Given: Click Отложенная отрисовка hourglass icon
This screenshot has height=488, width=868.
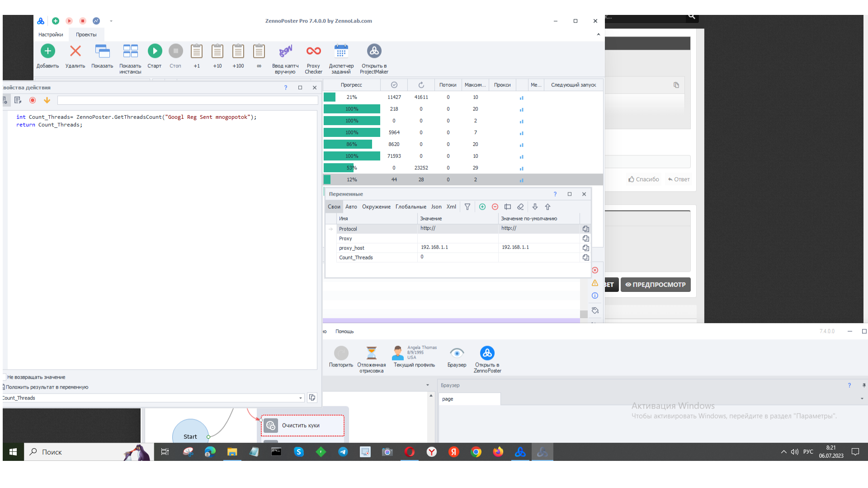Looking at the screenshot, I should tap(372, 353).
